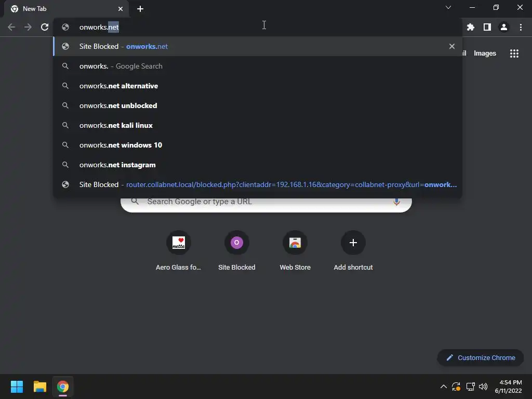Choose 'onworks.net windows 10' suggestion
This screenshot has width=532, height=399.
(x=258, y=145)
